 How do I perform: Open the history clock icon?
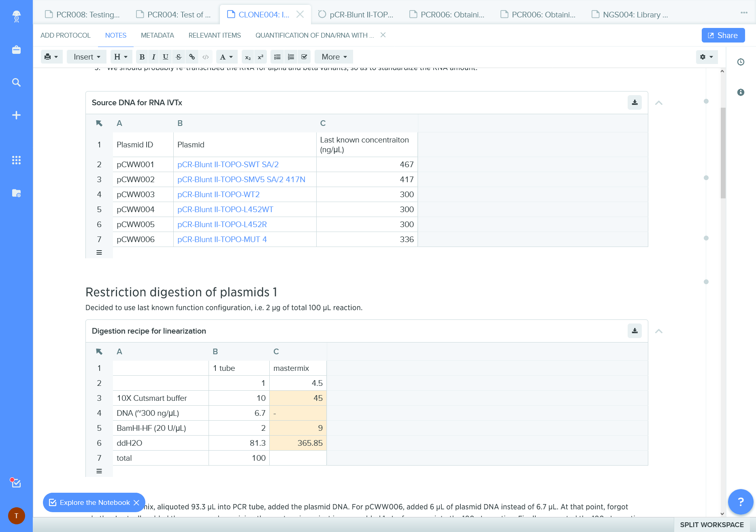[741, 62]
